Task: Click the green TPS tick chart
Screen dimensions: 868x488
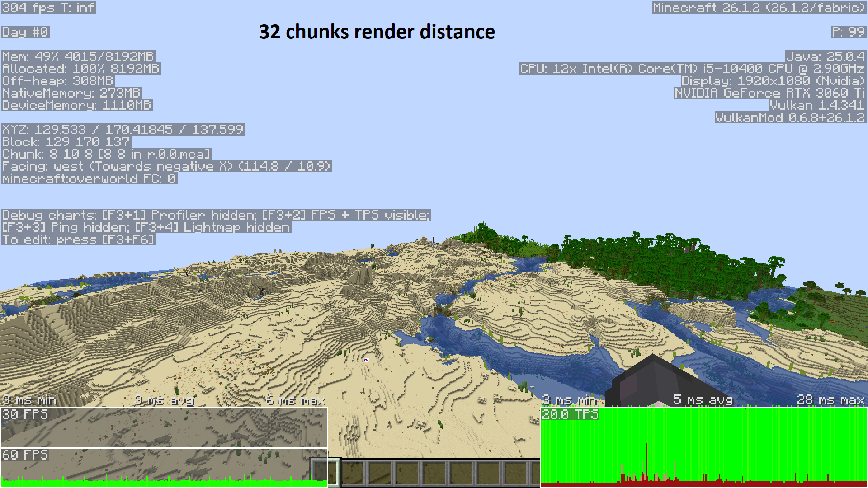Action: [704, 447]
